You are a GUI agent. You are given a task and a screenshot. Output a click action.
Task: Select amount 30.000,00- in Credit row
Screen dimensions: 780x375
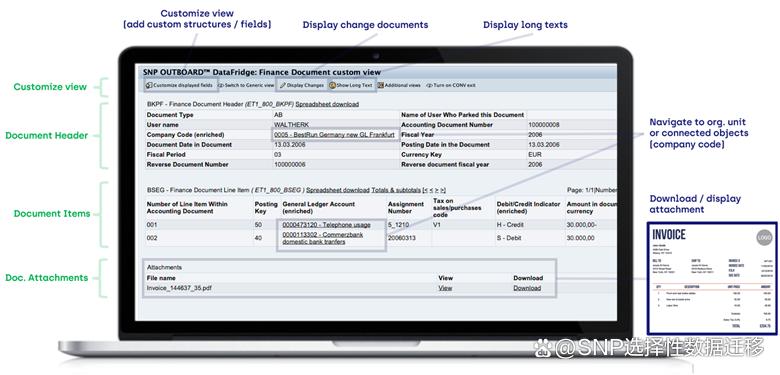tap(582, 225)
